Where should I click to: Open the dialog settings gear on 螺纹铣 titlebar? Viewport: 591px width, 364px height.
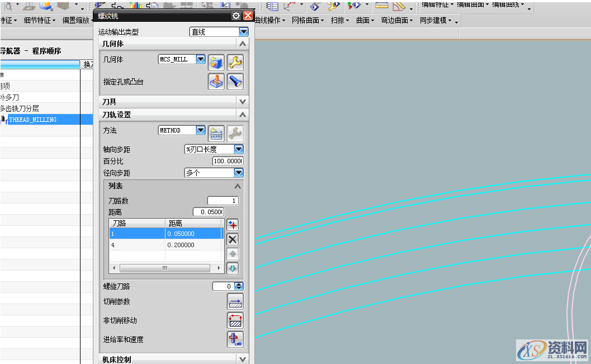coord(237,16)
